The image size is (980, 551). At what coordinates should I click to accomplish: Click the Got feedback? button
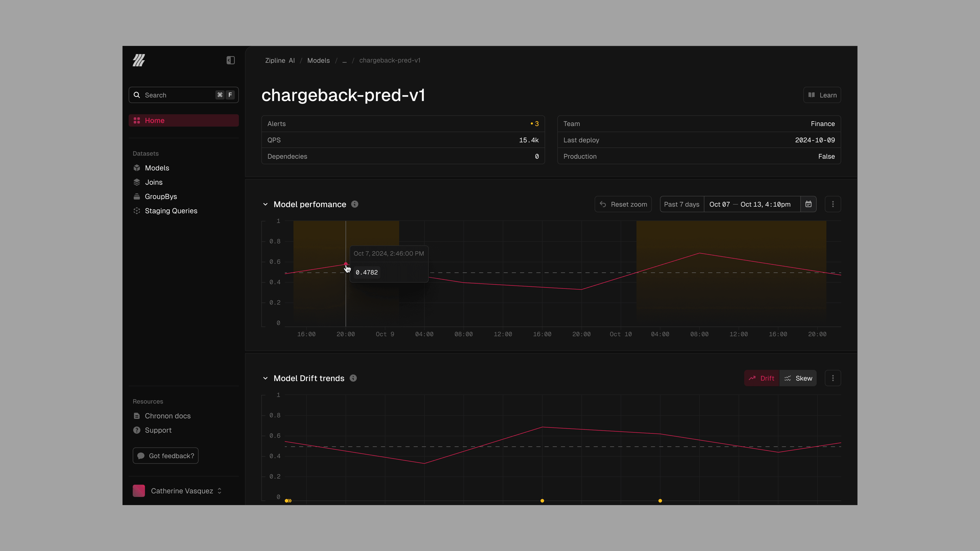pos(165,456)
